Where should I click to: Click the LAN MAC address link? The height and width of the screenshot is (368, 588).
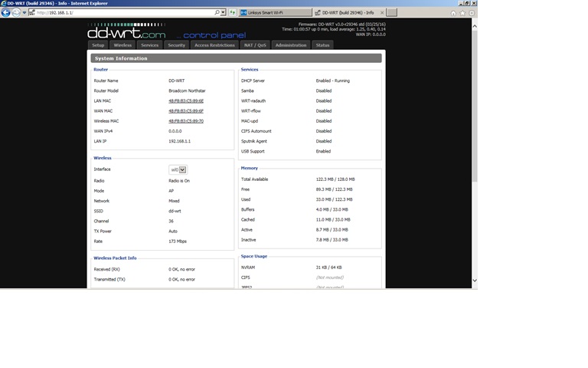(186, 101)
